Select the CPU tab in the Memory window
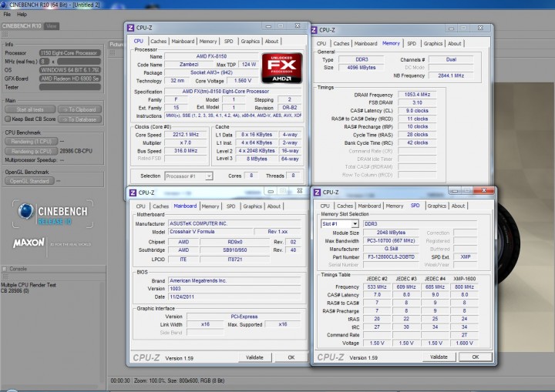 [x=321, y=44]
